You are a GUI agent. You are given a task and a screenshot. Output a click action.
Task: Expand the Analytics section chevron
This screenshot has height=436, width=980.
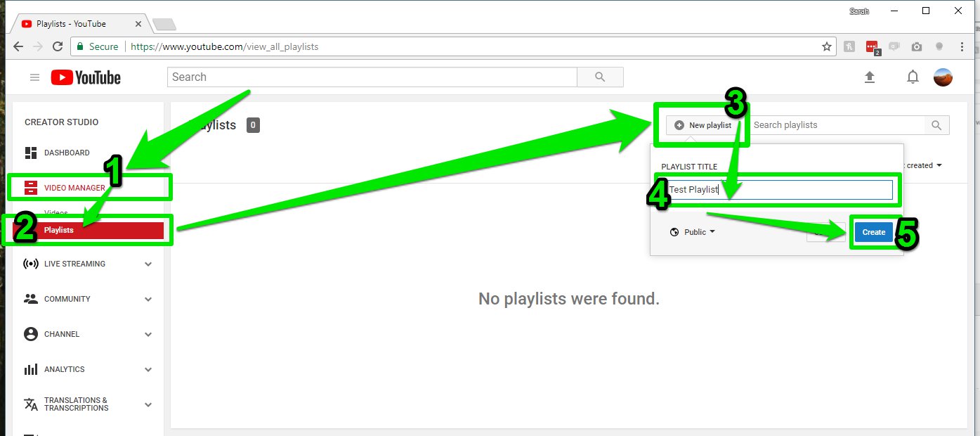148,369
